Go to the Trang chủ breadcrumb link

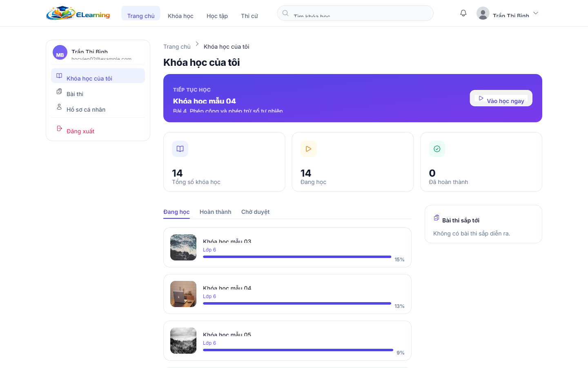point(177,47)
